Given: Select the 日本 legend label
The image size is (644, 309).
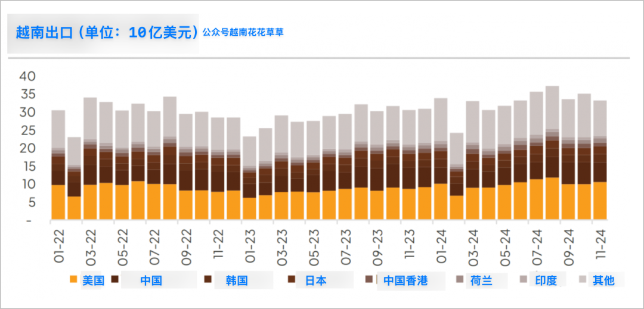Looking at the screenshot, I should click(x=316, y=280).
